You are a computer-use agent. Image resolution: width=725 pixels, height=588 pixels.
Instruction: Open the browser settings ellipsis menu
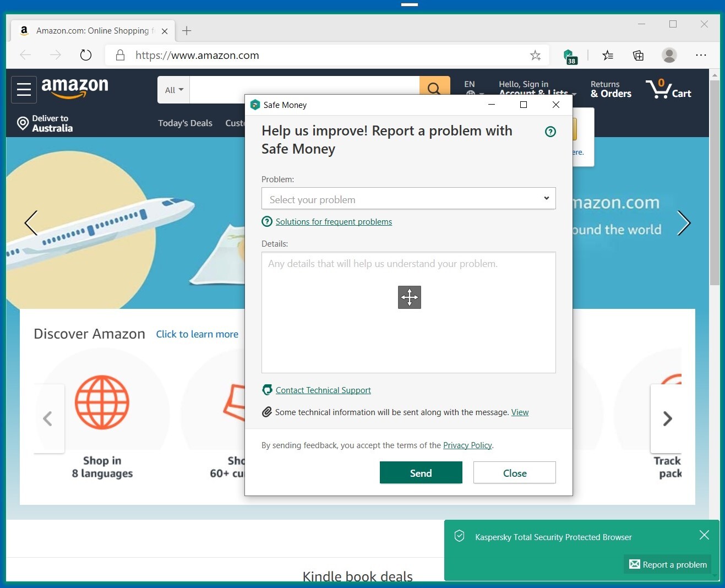click(x=701, y=55)
